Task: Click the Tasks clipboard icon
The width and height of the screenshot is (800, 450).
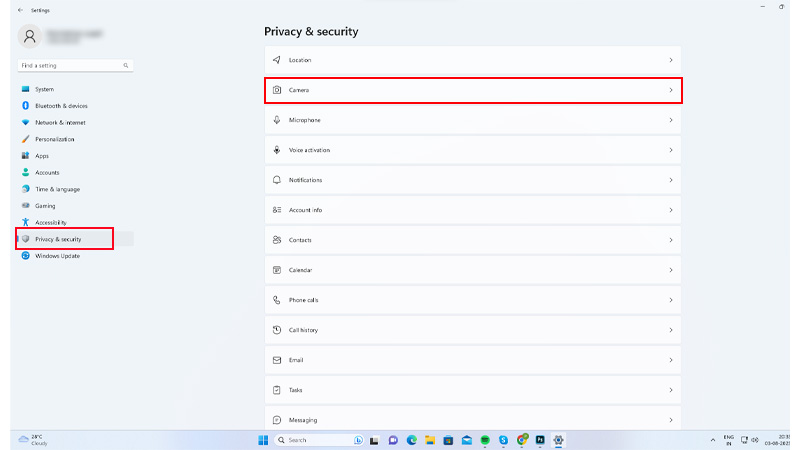Action: (x=277, y=390)
